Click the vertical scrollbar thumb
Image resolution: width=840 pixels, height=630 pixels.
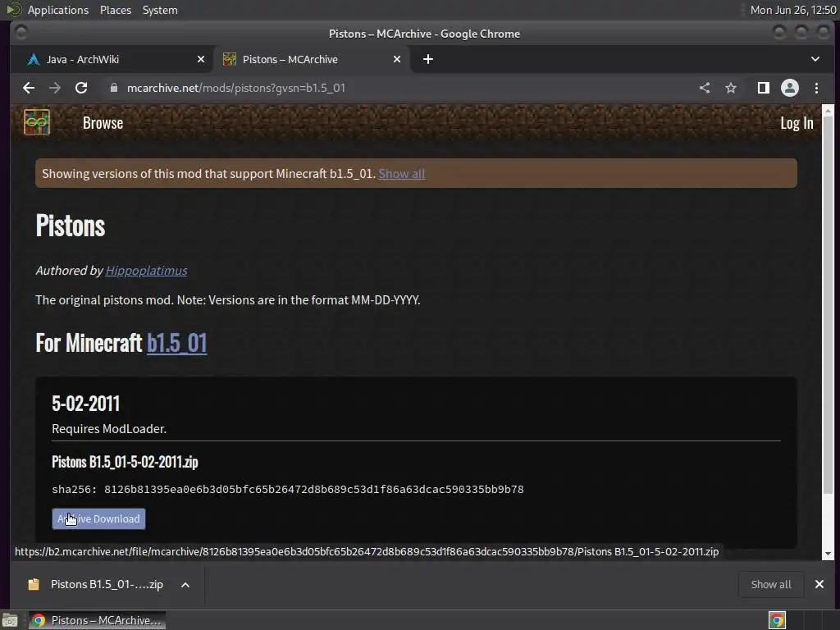pos(828,304)
